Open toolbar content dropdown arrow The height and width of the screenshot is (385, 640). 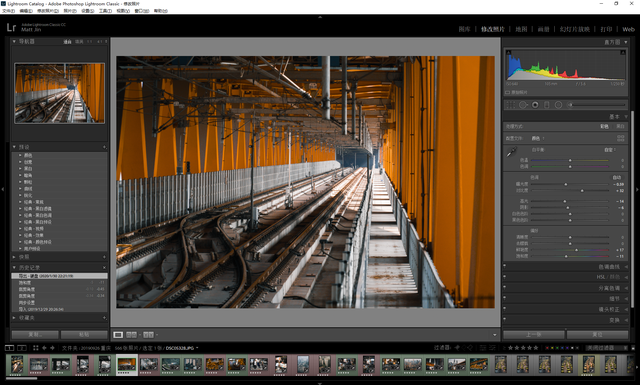pos(495,335)
